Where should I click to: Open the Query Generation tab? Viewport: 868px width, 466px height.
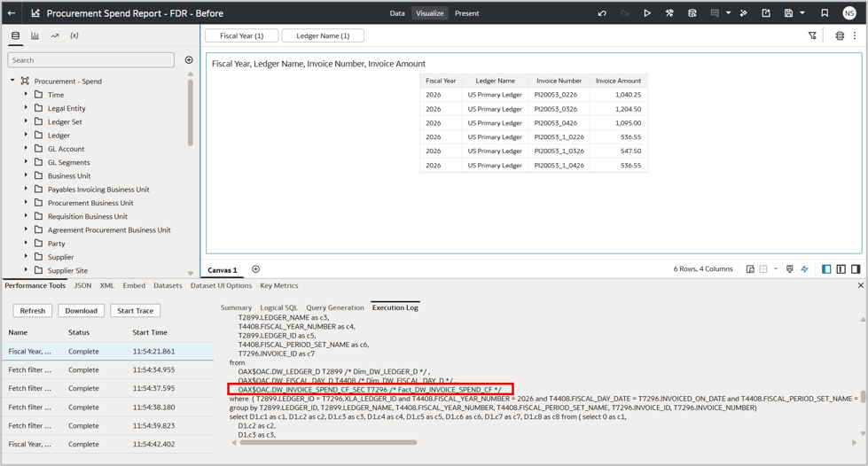(335, 307)
